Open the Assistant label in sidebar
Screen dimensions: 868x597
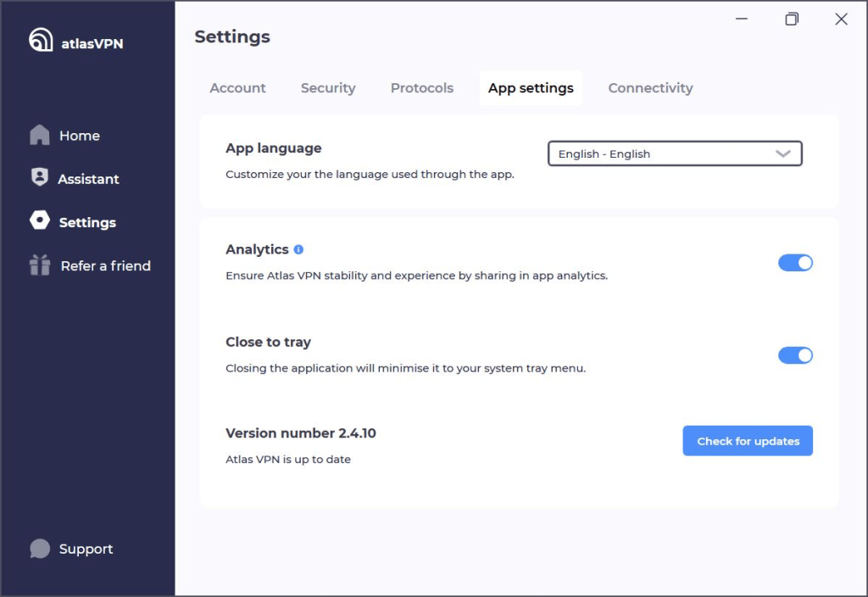coord(88,179)
